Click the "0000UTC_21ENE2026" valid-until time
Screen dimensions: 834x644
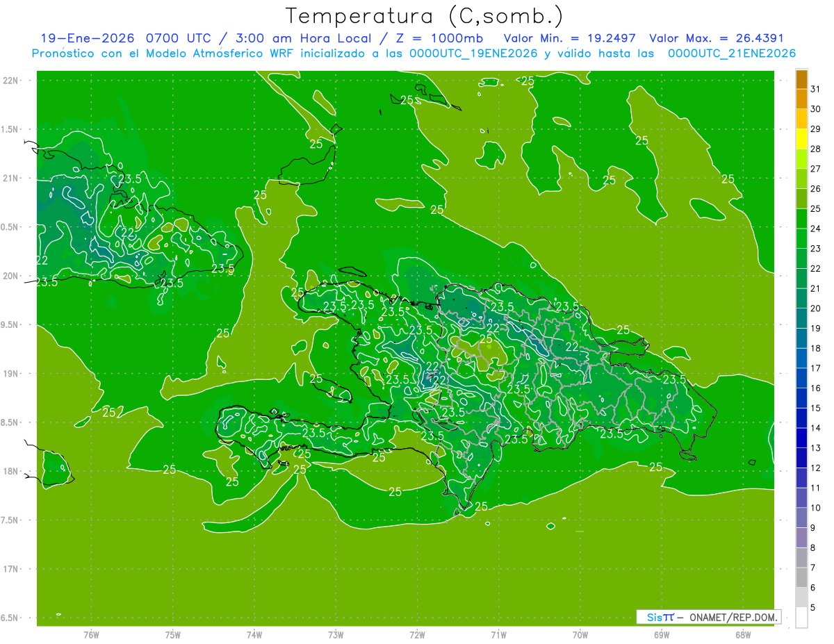point(732,53)
